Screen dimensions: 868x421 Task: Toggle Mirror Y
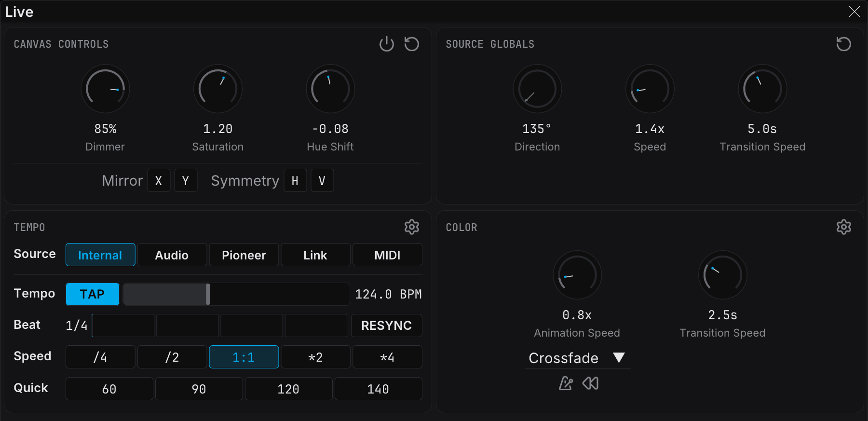[186, 180]
